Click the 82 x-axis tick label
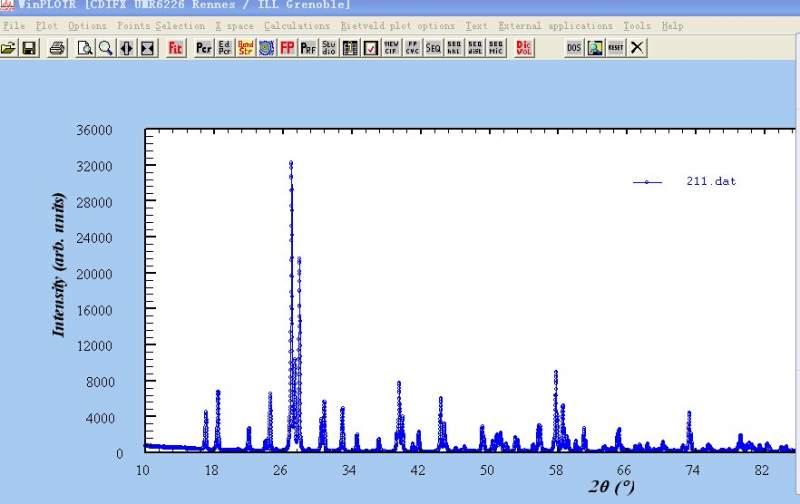Screen dimensions: 800x504 click(761, 470)
